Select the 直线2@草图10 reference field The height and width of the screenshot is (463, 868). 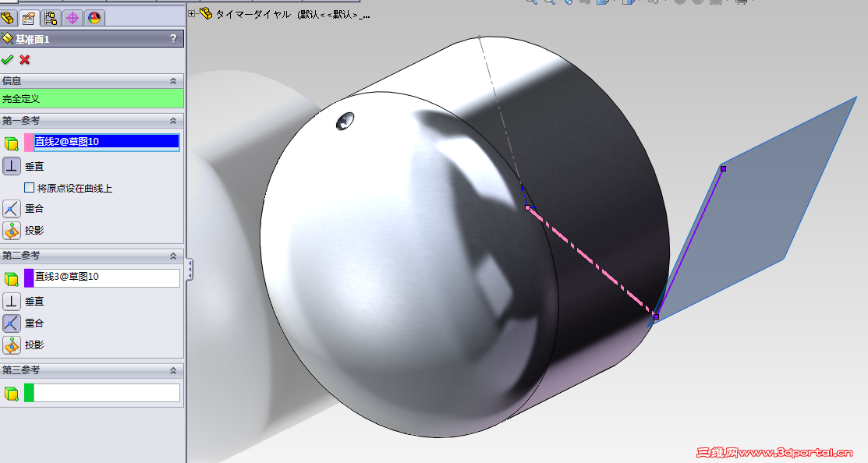(x=107, y=142)
